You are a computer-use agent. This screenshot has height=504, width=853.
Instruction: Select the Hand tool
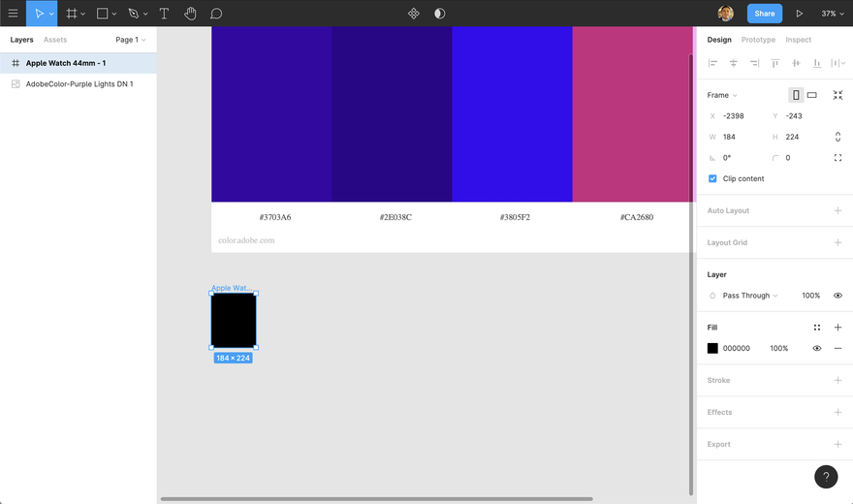pos(190,14)
